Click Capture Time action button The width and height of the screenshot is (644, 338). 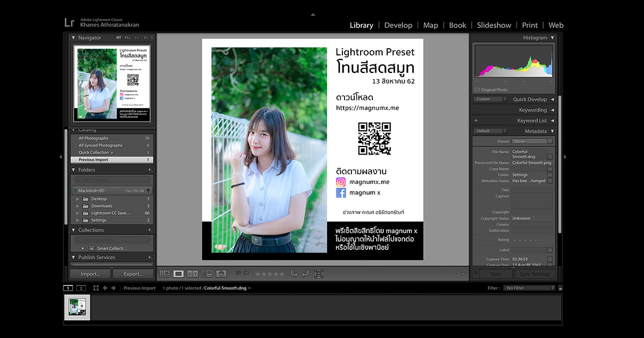(550, 259)
